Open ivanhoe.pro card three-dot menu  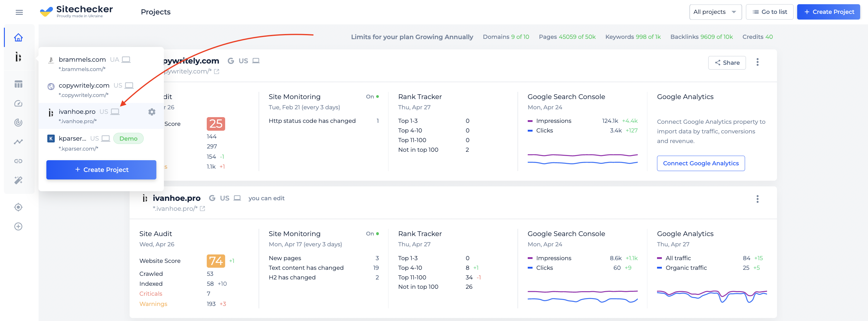click(x=757, y=199)
